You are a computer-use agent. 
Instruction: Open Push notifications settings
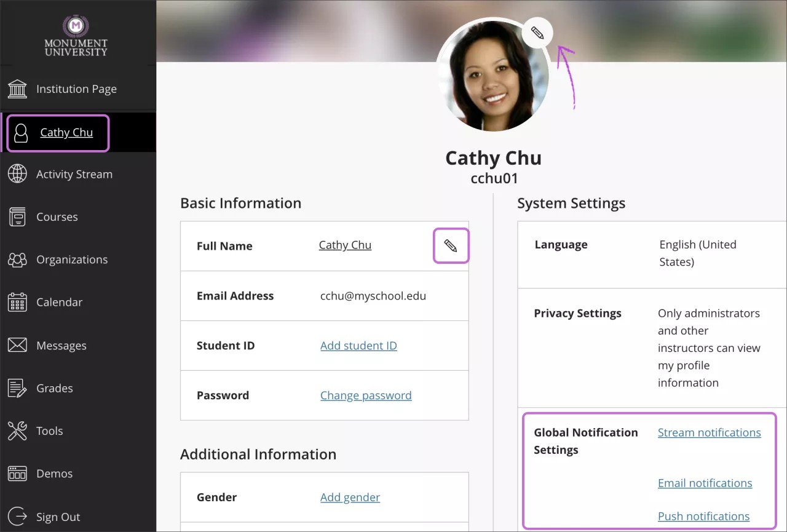[703, 516]
